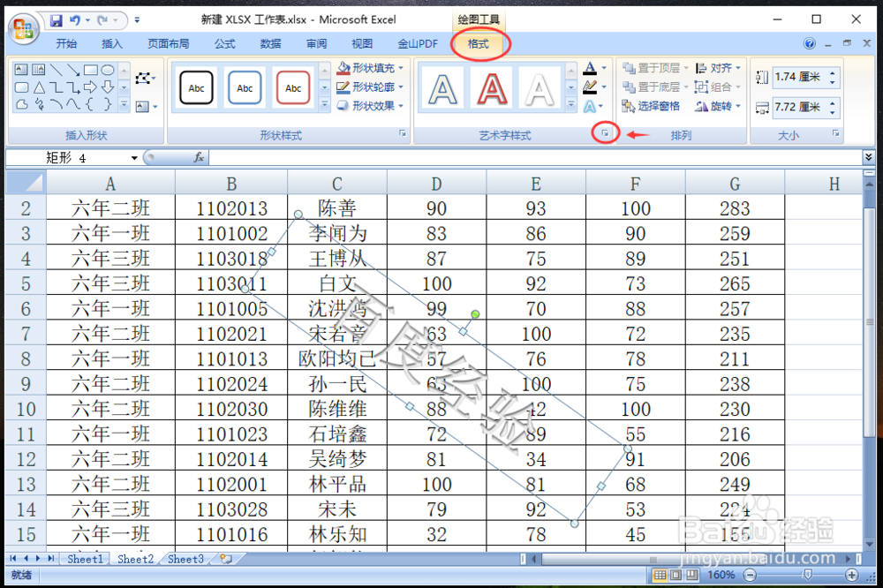Screen dimensions: 883x588
Task: Pick the elbow connector shape
Action: click(56, 87)
